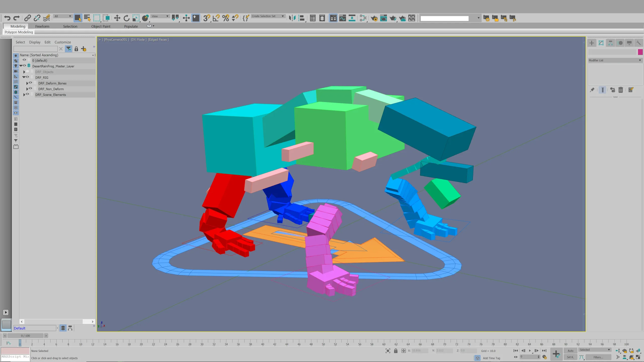Screen dimensions: 644x362
Task: Switch to the Freeform ribbon tab
Action: (42, 26)
